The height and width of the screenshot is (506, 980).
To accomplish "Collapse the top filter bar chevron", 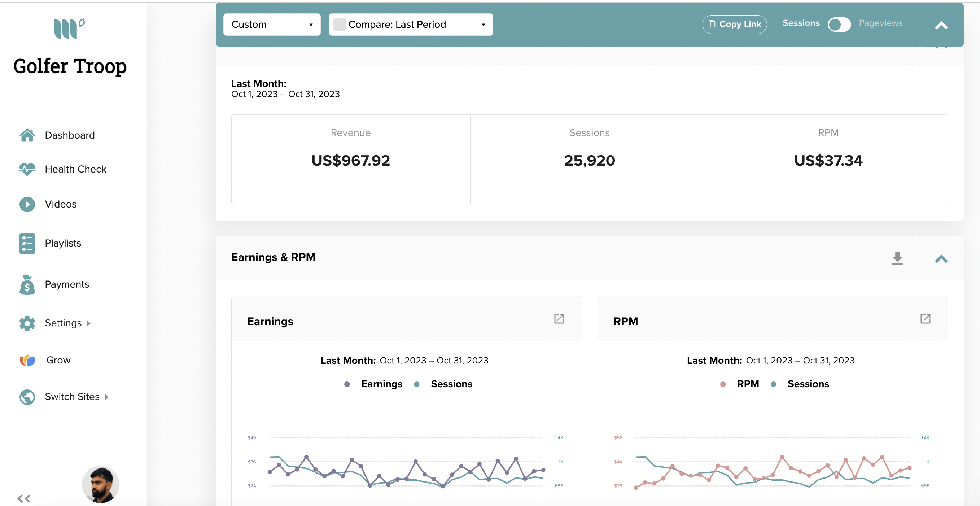I will (941, 25).
